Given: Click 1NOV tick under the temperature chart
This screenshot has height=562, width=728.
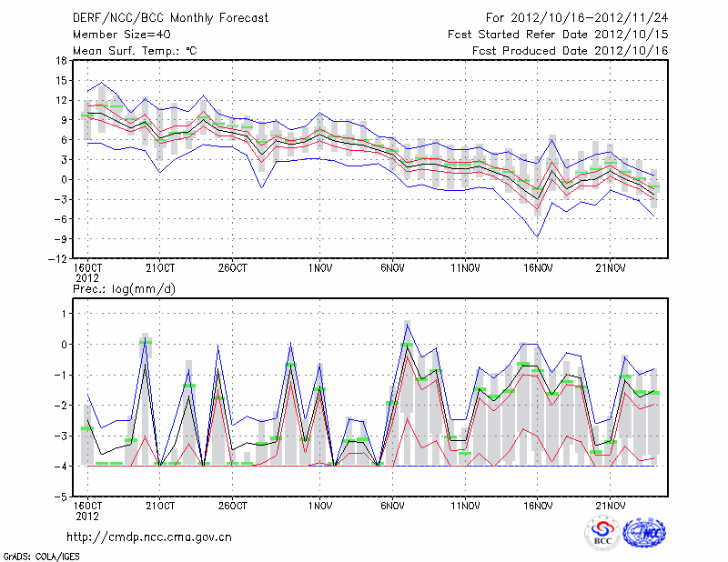Looking at the screenshot, I should [x=318, y=268].
